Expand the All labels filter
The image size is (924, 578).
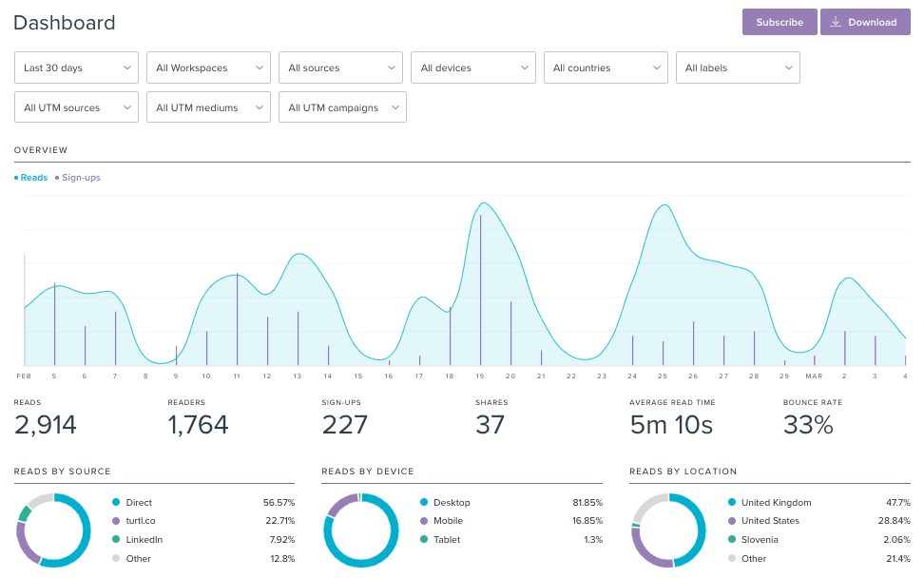coord(738,67)
